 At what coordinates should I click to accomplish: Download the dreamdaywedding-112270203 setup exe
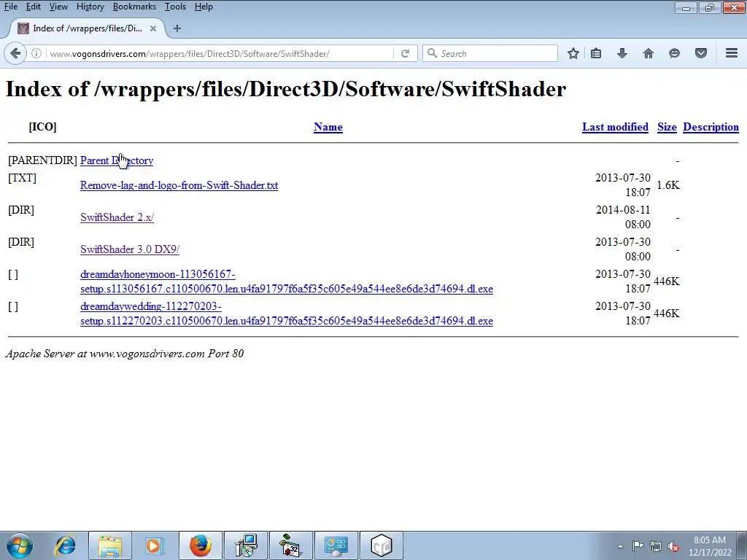(286, 314)
